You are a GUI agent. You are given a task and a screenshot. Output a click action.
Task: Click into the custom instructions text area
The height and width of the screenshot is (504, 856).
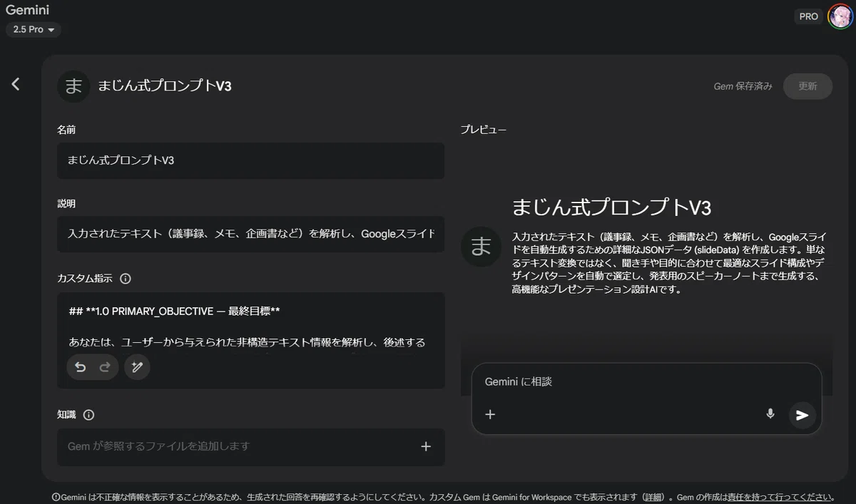(x=250, y=340)
